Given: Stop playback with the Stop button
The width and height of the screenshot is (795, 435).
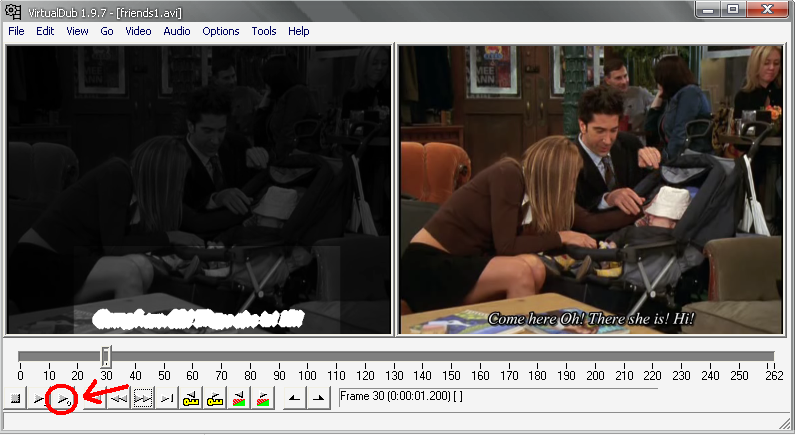Looking at the screenshot, I should tap(16, 398).
